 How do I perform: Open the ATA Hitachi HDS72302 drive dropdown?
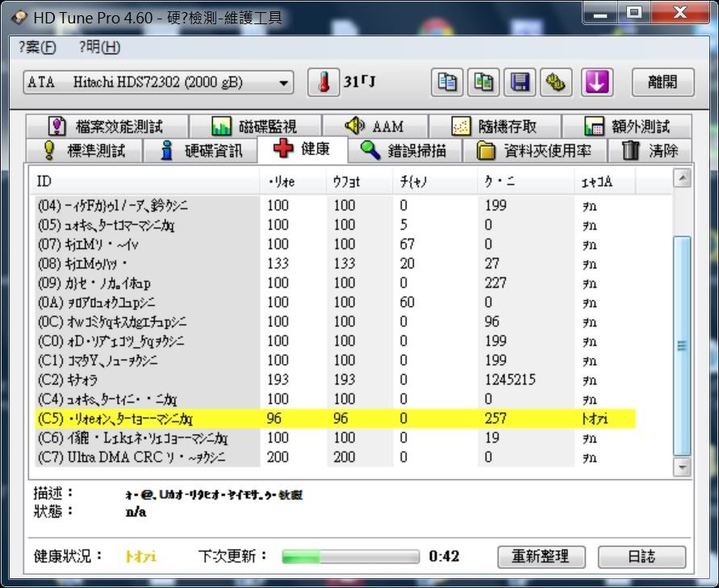pos(158,83)
